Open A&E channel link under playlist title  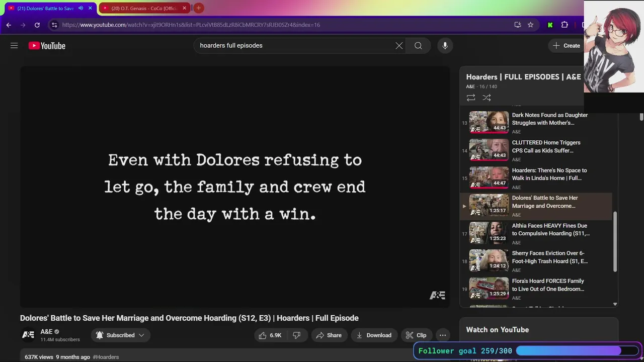pos(470,86)
